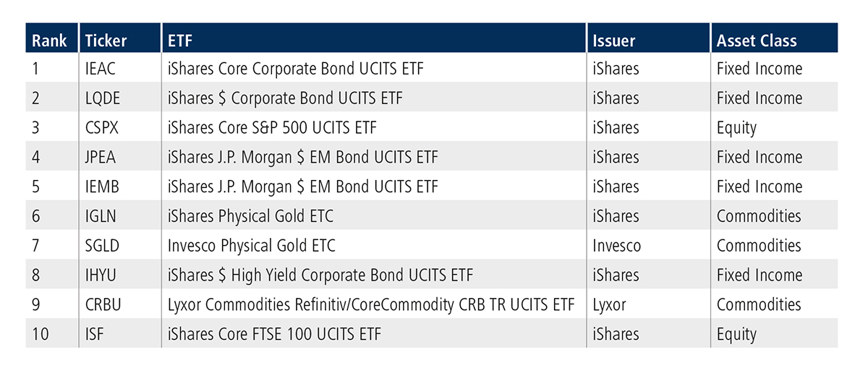The height and width of the screenshot is (376, 868).
Task: Select the IEAC ticker cell
Action: pyautogui.click(x=102, y=69)
